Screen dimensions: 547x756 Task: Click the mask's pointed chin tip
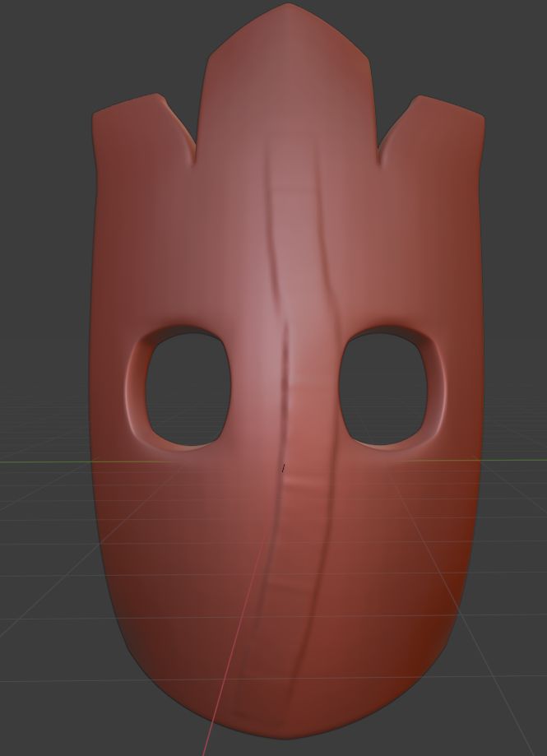[288, 730]
